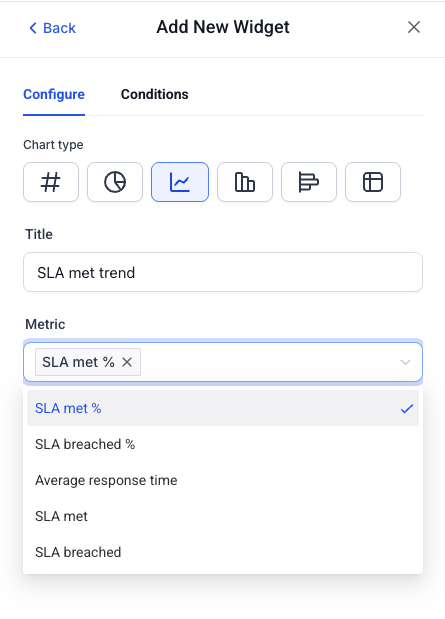Select the line chart type icon
445x619 pixels.
point(180,182)
